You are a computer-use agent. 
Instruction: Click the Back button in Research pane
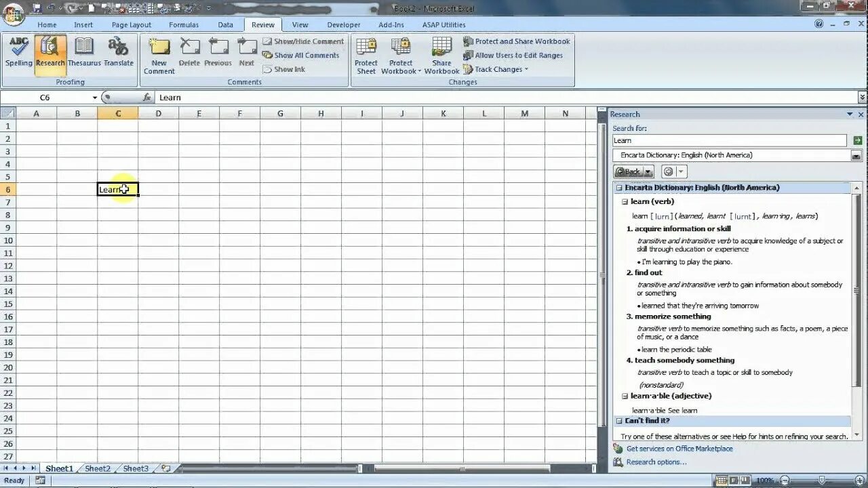628,171
